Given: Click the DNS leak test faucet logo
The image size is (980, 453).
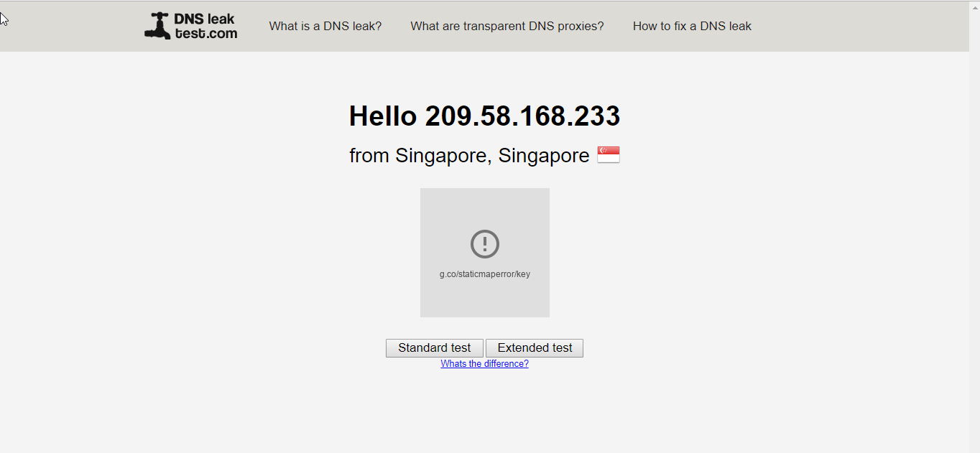Looking at the screenshot, I should (x=190, y=26).
